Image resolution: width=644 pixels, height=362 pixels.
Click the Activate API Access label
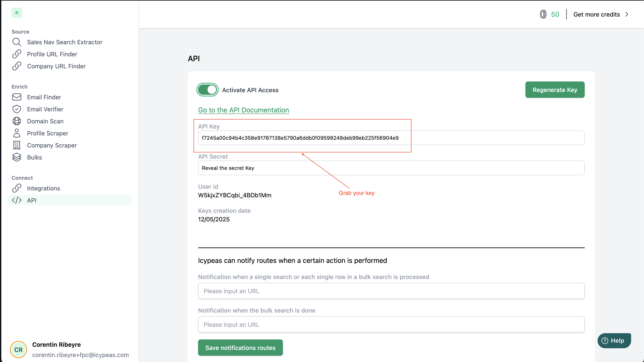tap(250, 90)
